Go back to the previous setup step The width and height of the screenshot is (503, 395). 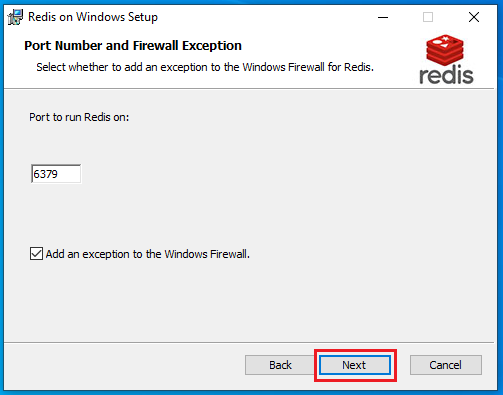(280, 365)
